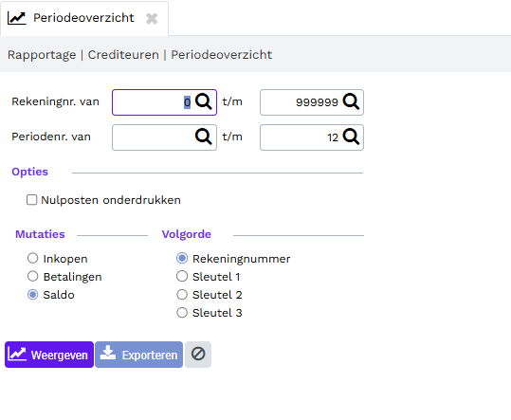
Task: Select the Inkopen mutaties option
Action: (32, 259)
